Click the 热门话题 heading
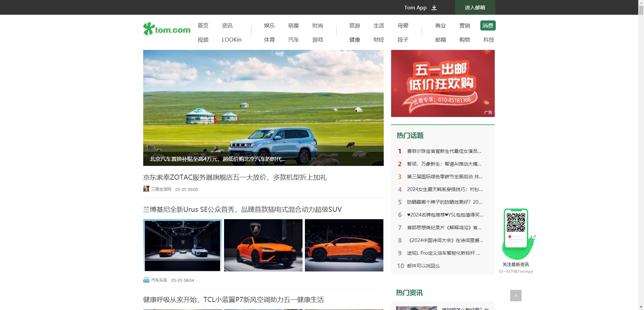644x310 pixels. [410, 135]
